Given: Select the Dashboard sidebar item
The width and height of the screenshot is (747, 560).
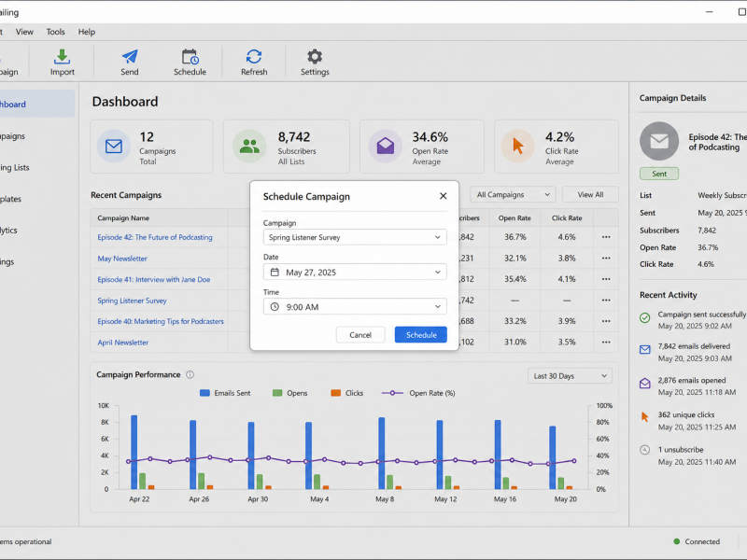Looking at the screenshot, I should coord(36,104).
